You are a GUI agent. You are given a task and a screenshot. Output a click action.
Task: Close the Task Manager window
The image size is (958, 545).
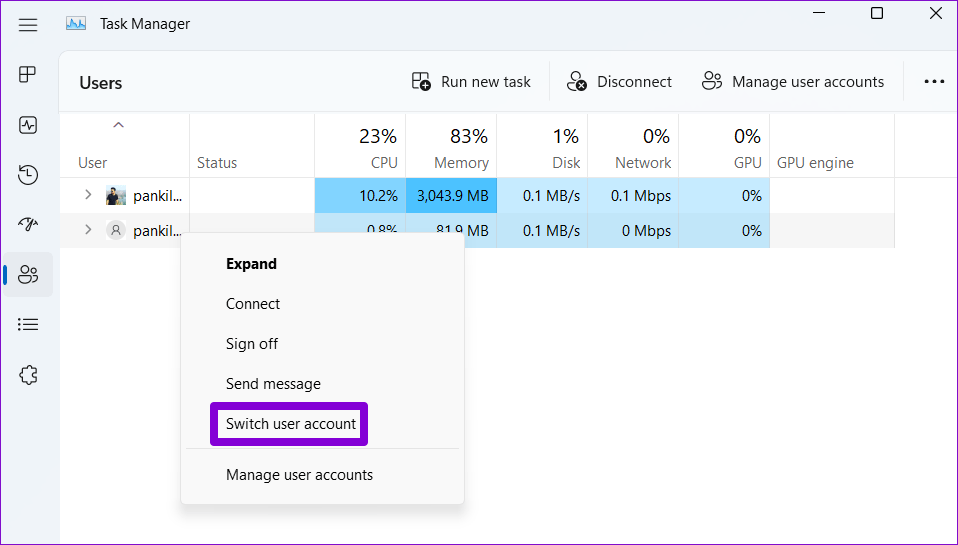click(x=935, y=13)
